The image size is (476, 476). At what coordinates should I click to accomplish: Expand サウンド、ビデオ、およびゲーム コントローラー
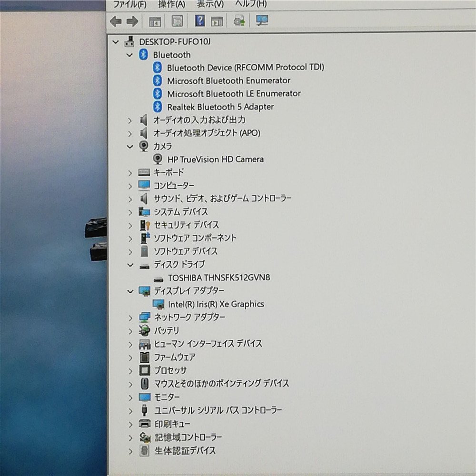(130, 199)
